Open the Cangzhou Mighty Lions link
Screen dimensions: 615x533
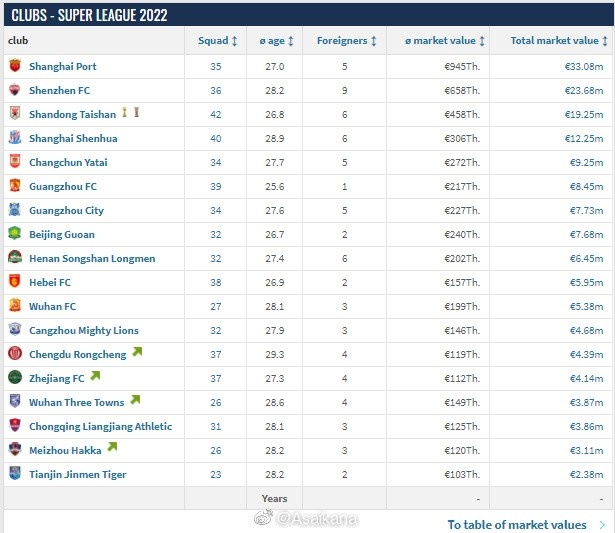[x=84, y=331]
